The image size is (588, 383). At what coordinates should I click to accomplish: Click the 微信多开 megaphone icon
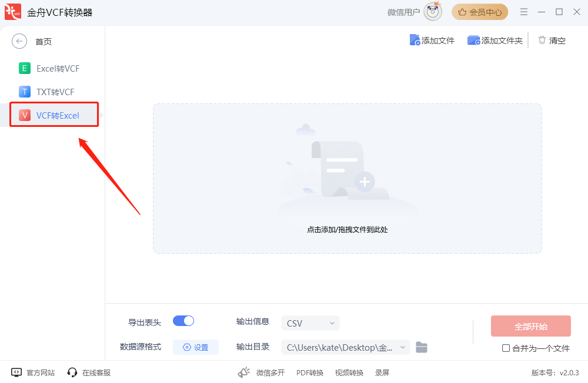(x=244, y=372)
